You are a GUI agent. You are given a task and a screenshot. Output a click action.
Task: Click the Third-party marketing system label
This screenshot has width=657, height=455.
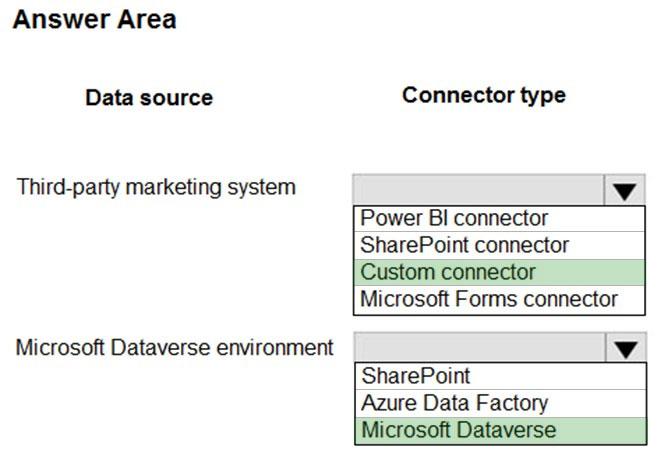tap(156, 187)
